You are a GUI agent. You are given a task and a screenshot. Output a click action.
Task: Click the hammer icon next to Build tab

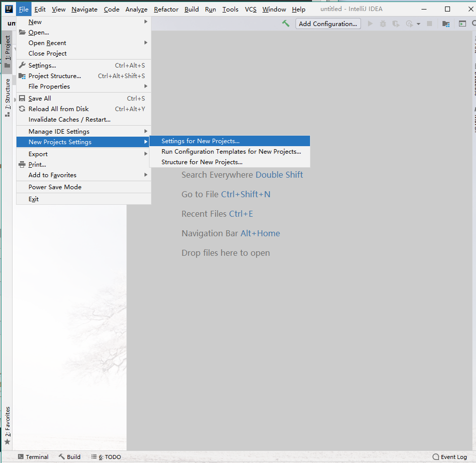(61, 456)
